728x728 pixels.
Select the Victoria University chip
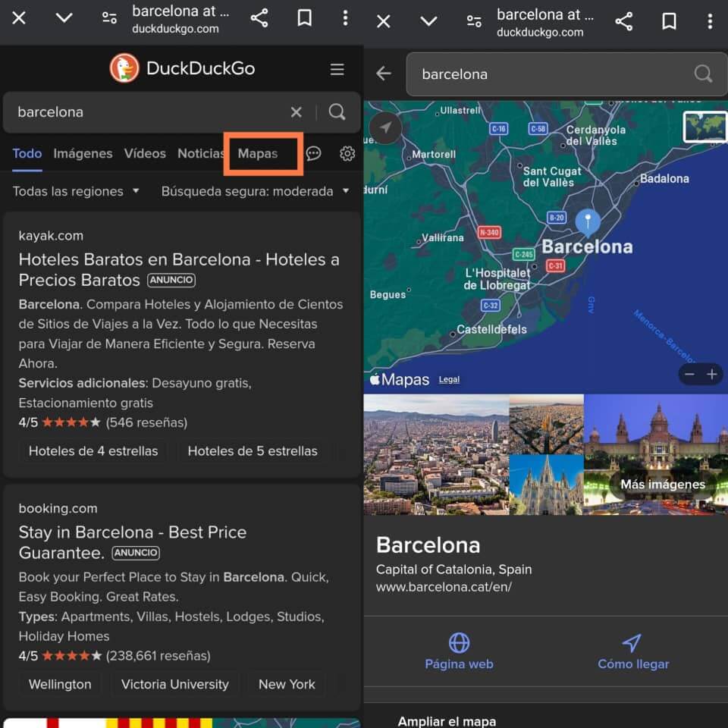pyautogui.click(x=175, y=684)
